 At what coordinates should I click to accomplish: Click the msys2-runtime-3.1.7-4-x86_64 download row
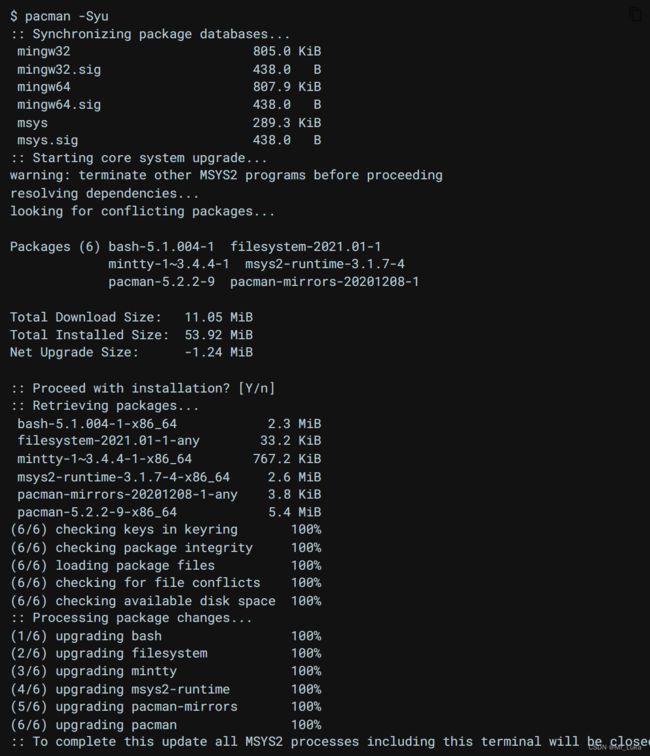click(x=169, y=477)
